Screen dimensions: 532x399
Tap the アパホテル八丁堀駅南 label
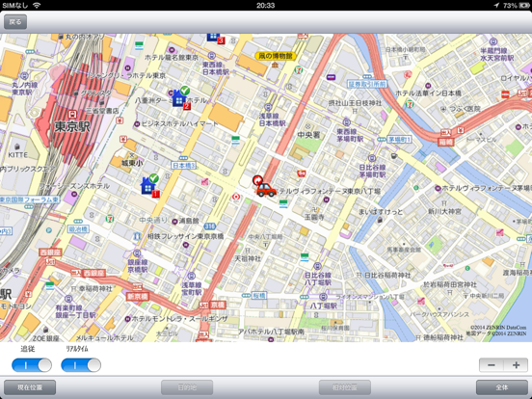pos(271,332)
